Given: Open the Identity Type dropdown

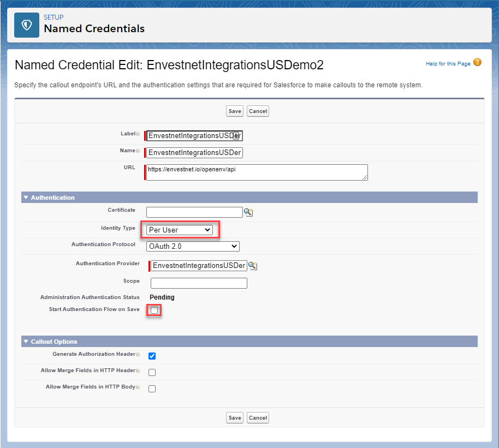Looking at the screenshot, I should [x=180, y=230].
